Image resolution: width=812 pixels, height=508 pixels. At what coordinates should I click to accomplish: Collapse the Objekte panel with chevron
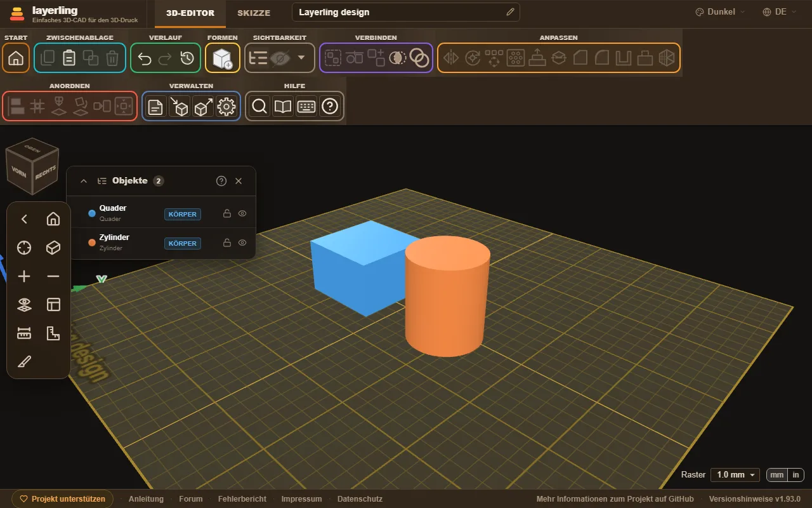click(x=84, y=181)
